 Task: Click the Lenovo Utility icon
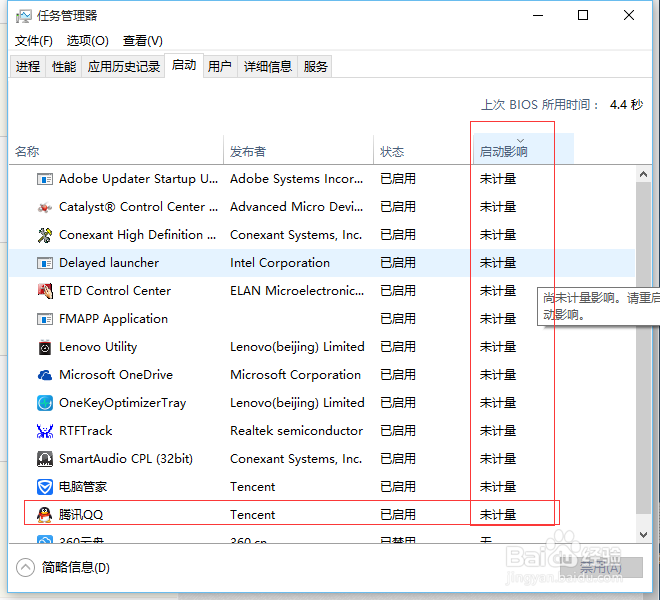[45, 347]
